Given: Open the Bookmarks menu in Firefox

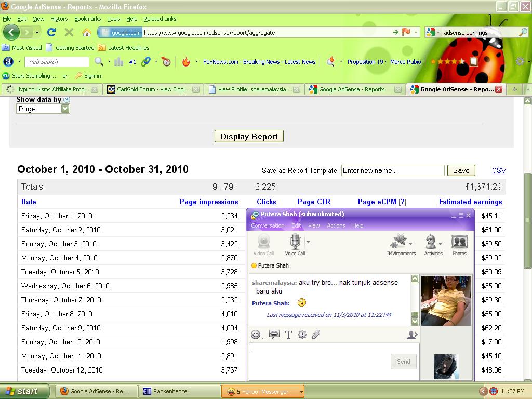Looking at the screenshot, I should tap(87, 19).
